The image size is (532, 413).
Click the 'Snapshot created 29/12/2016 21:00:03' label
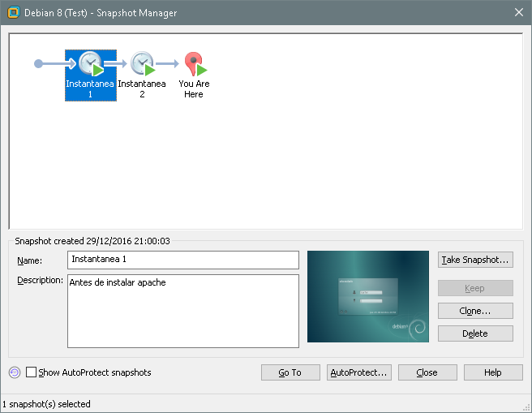point(92,241)
